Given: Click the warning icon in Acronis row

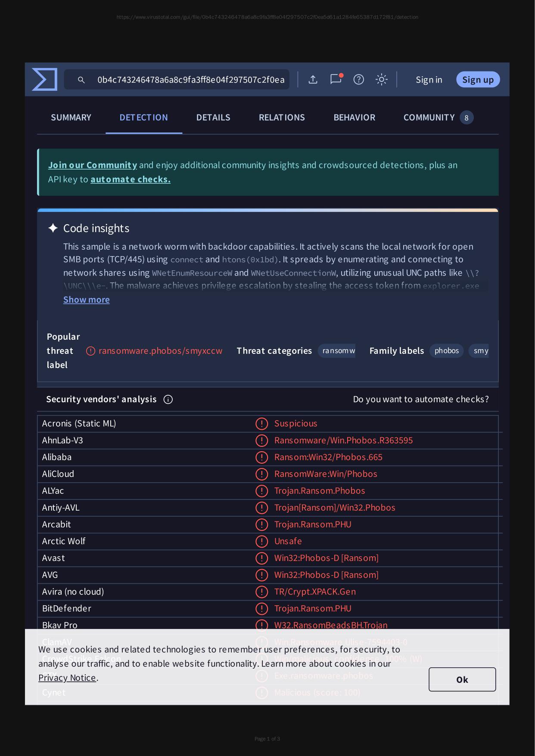Looking at the screenshot, I should pyautogui.click(x=261, y=424).
